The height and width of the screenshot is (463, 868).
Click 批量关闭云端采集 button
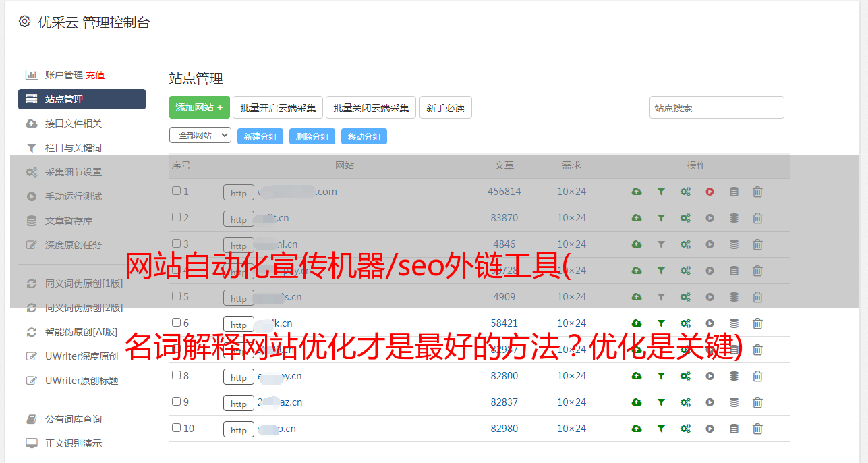click(x=371, y=107)
